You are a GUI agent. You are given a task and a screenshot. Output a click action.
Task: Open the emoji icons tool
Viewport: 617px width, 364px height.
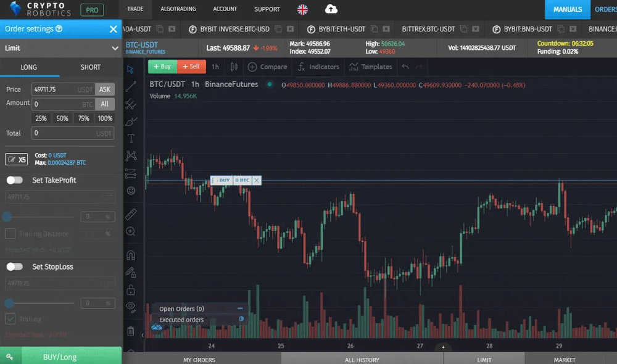[131, 191]
